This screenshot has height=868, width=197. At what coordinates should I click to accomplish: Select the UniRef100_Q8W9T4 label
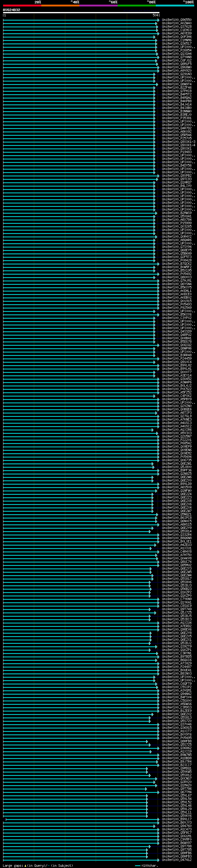pos(177,84)
